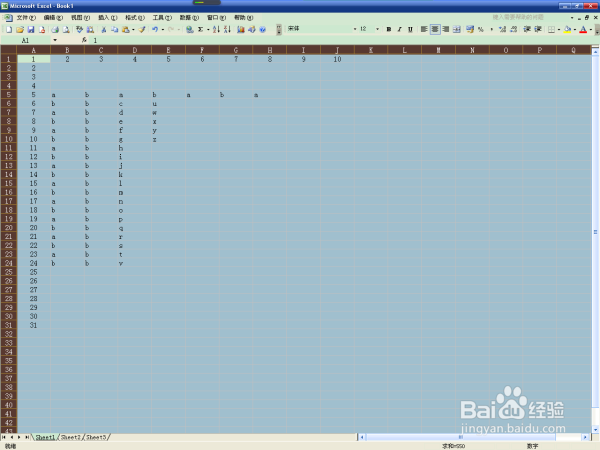Expand the Paste options arrow
This screenshot has width=600, height=450.
coord(133,29)
